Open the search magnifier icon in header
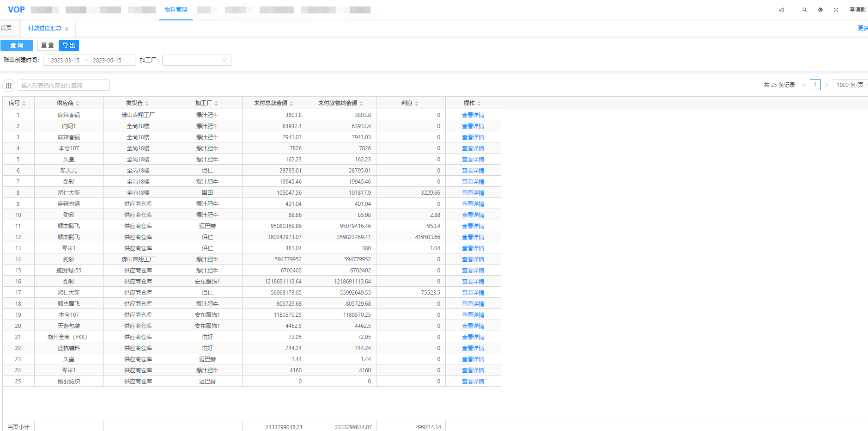868x431 pixels. [x=805, y=10]
